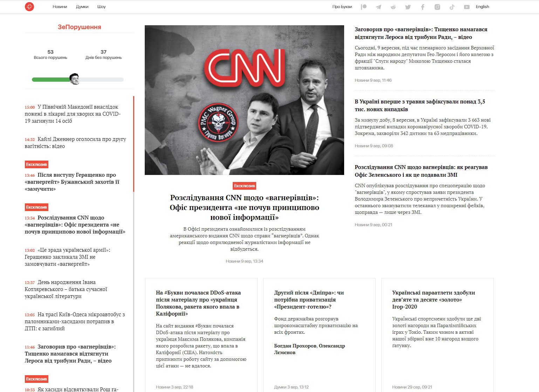Open the Facebook icon in header
The width and height of the screenshot is (539, 392).
pyautogui.click(x=423, y=7)
